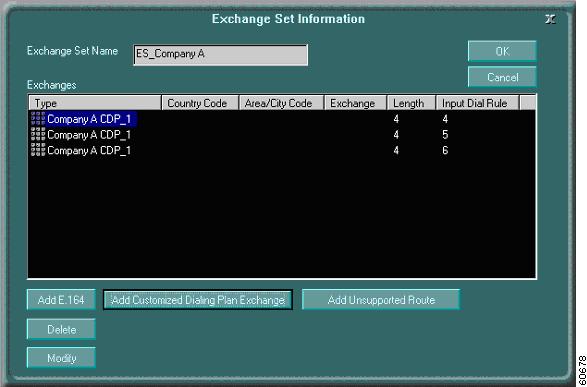Sort by the Area/City Code column header

click(281, 103)
